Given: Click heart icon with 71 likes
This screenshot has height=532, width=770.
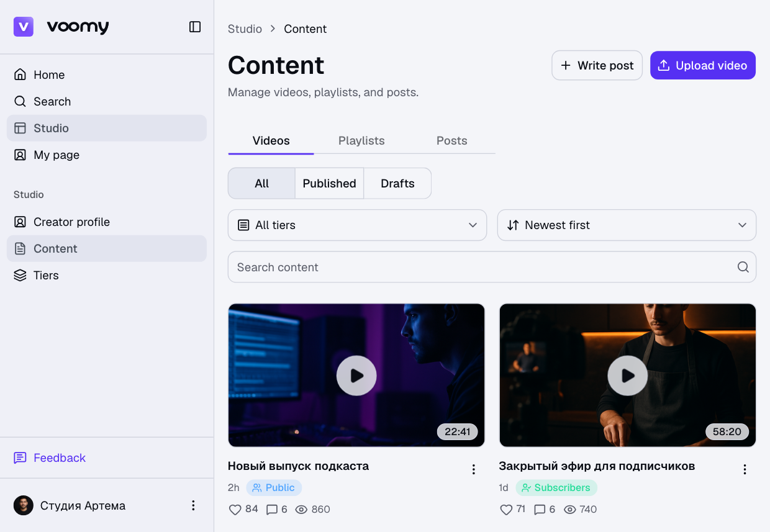Looking at the screenshot, I should (506, 510).
